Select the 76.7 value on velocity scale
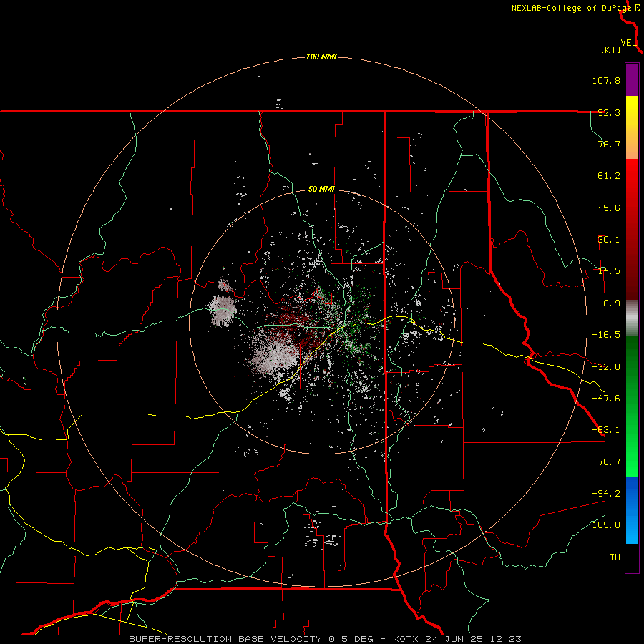644x644 pixels. click(x=609, y=144)
